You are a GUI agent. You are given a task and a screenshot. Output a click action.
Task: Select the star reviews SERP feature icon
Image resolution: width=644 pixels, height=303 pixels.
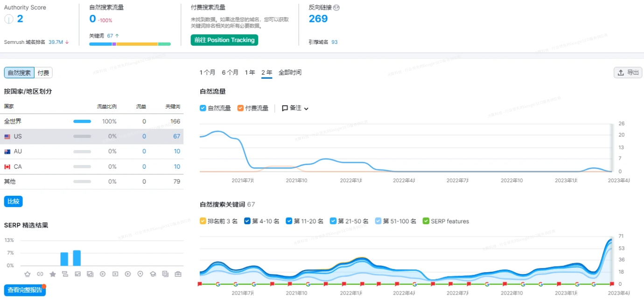53,274
